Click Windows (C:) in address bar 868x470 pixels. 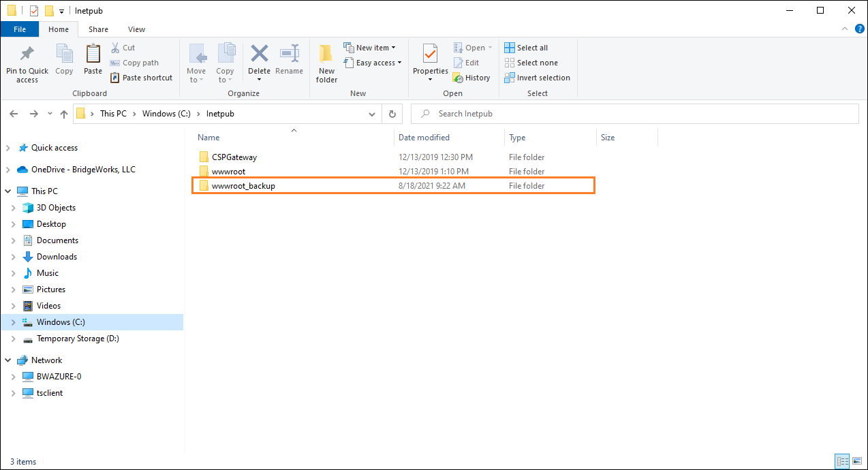point(166,114)
